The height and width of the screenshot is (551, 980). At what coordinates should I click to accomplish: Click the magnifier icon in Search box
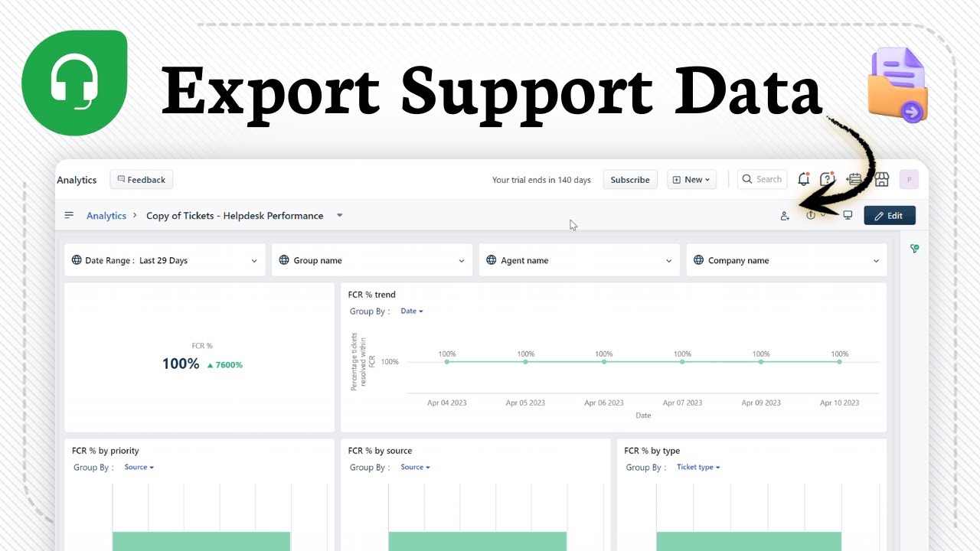click(748, 179)
